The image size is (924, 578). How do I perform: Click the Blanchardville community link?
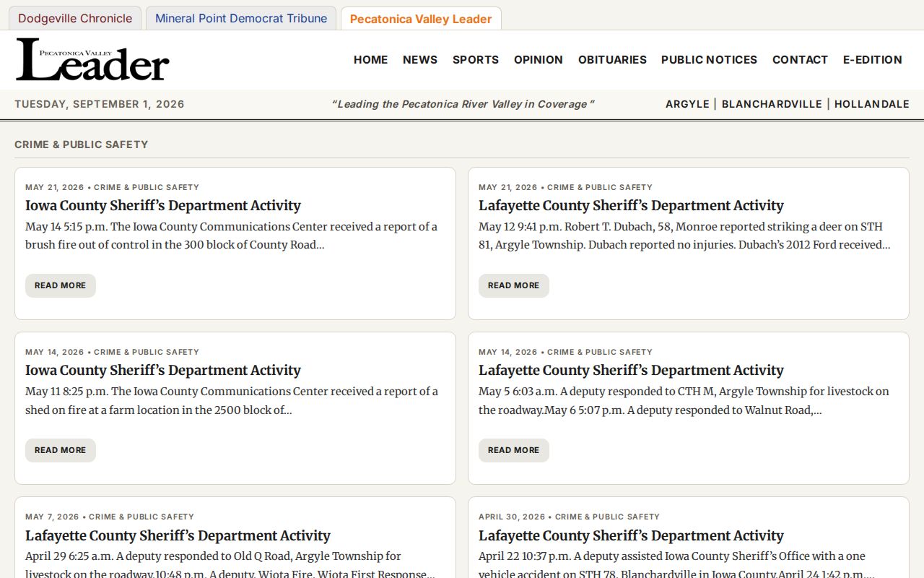[772, 104]
